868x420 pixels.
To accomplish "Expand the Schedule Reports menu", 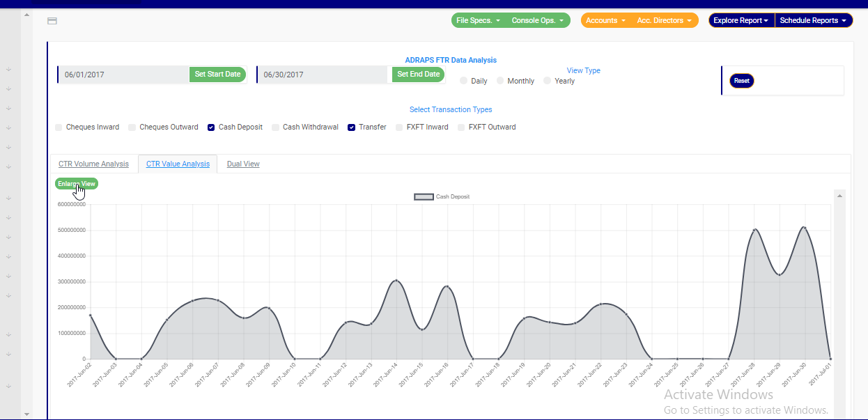I will tap(814, 21).
